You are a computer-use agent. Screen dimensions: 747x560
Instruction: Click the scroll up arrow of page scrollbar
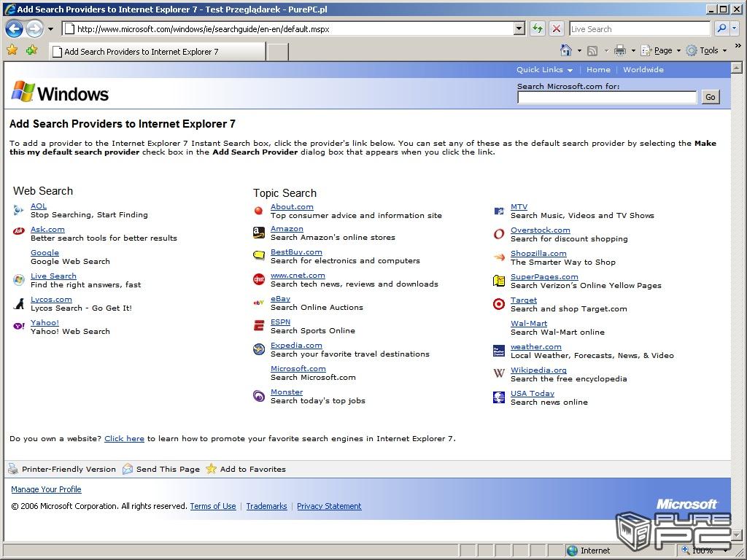pyautogui.click(x=737, y=68)
